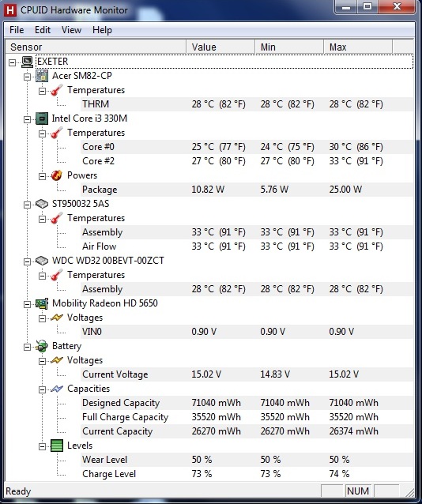
Task: Click the ST950032 5AS hard drive icon
Action: point(42,204)
